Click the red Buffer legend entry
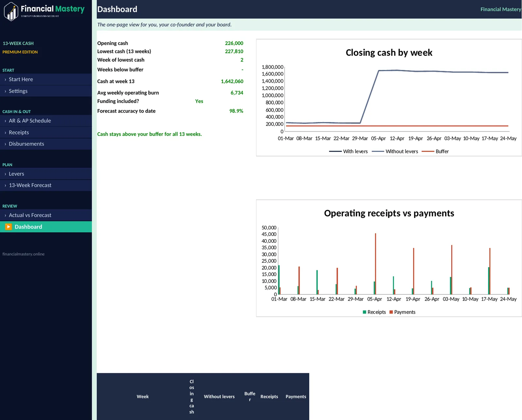The image size is (522, 420). coord(435,151)
